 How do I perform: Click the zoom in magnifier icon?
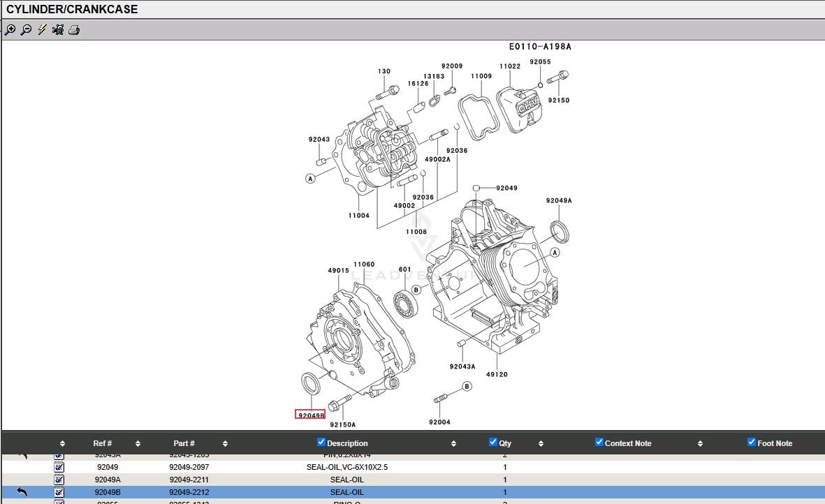point(10,30)
